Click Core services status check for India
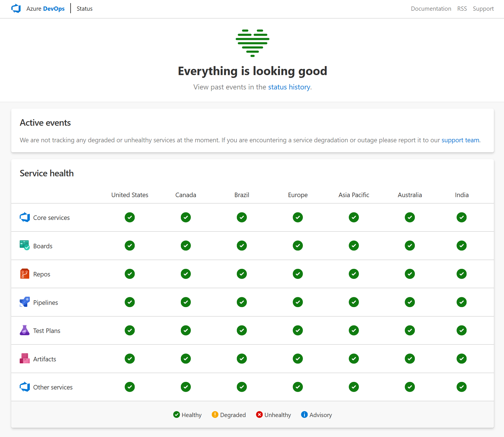504x437 pixels. 462,217
